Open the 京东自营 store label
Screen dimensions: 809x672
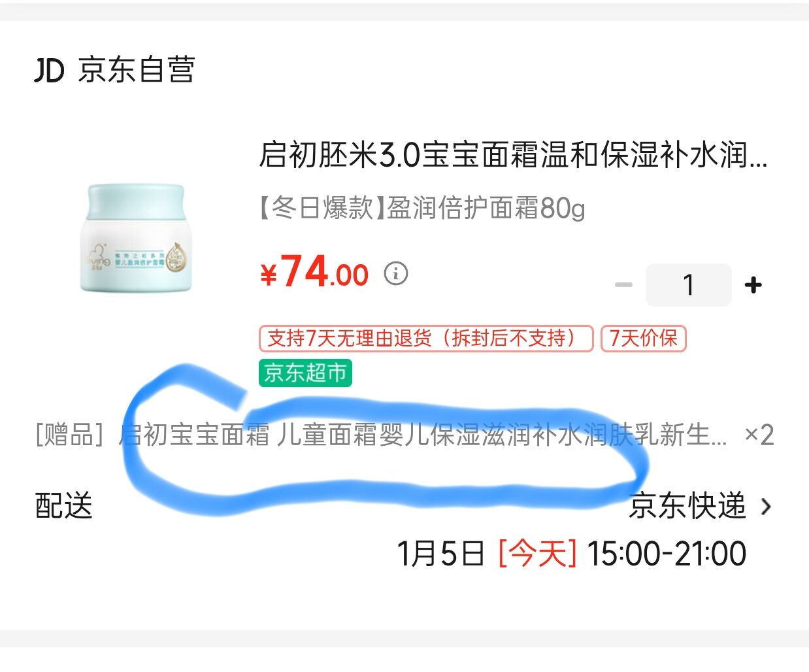(x=137, y=69)
